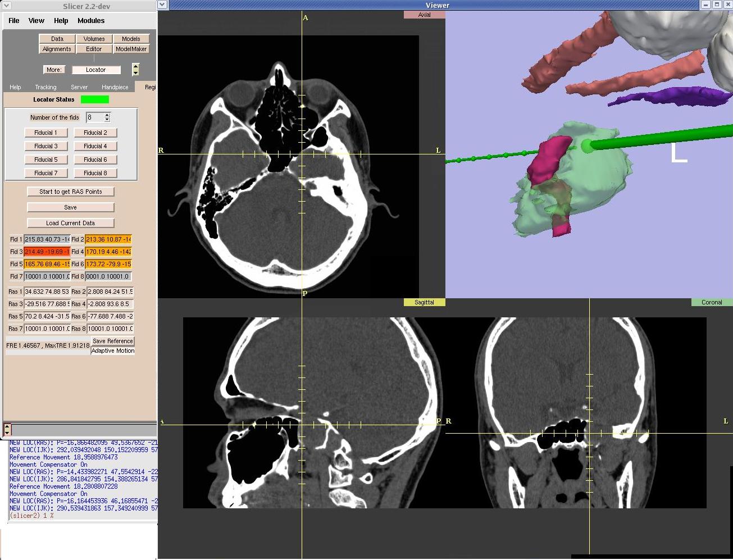733x560 pixels.
Task: Click the Ras 1 coordinate field
Action: (x=47, y=292)
